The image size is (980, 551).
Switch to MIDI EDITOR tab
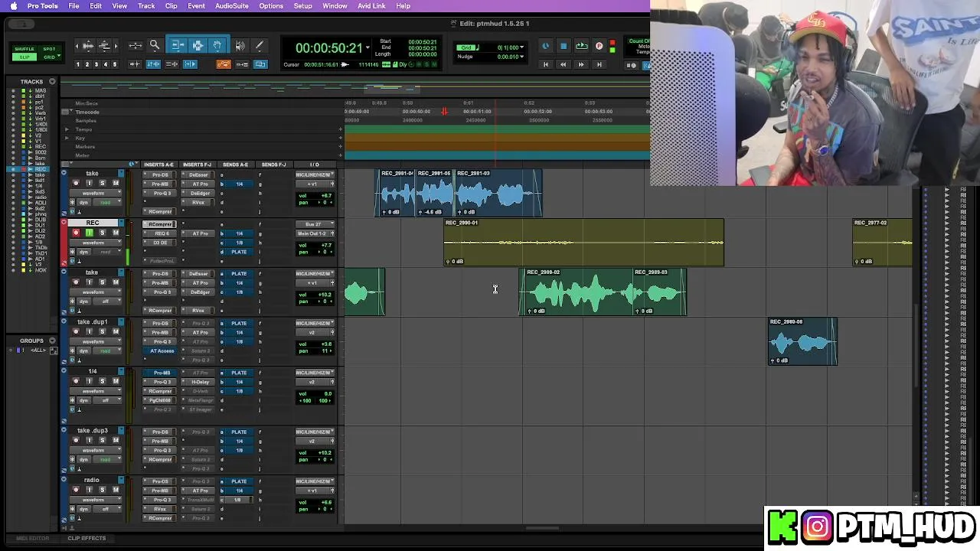coord(32,538)
